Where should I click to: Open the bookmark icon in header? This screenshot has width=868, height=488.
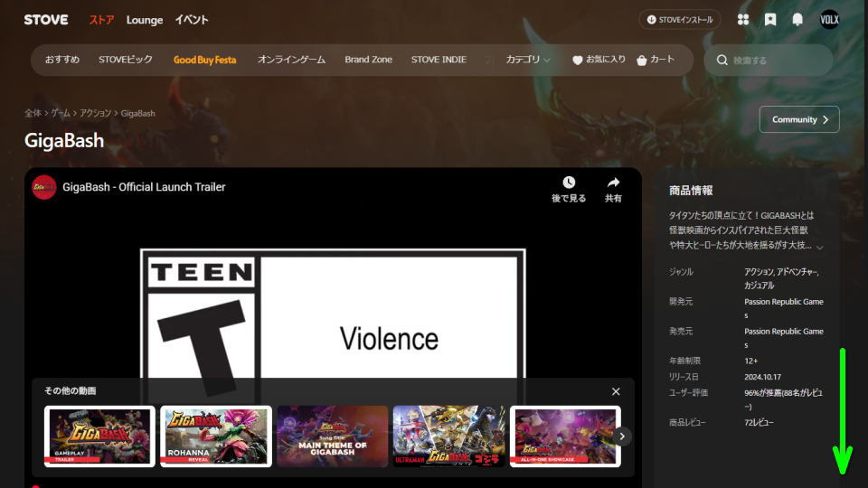770,20
